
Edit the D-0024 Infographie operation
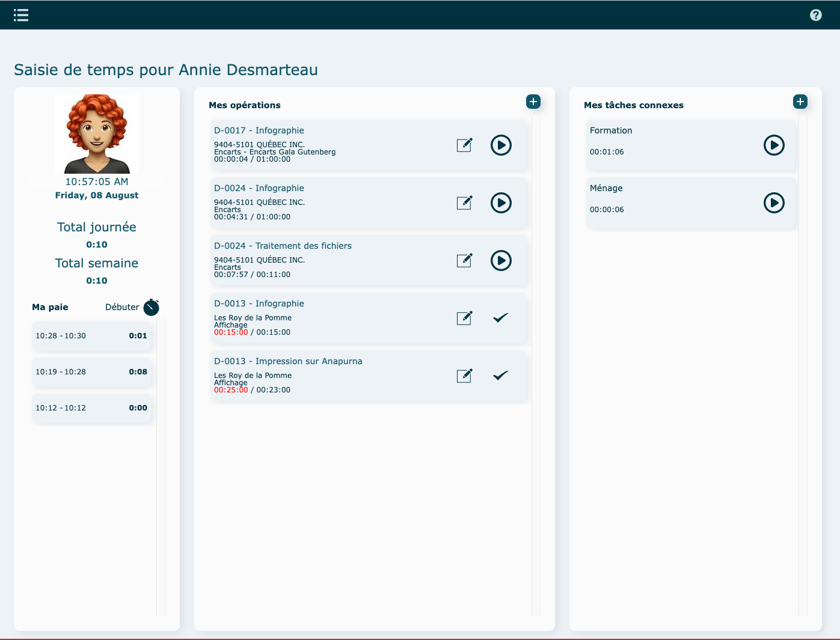point(464,203)
